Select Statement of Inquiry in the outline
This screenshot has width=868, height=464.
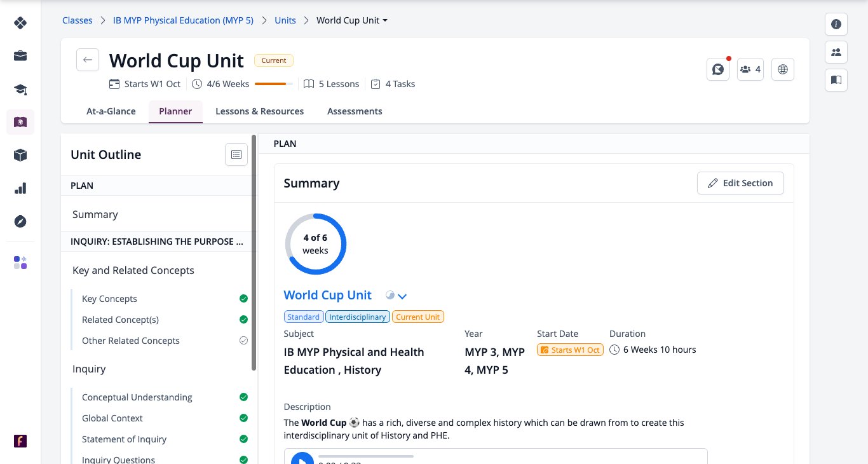pyautogui.click(x=124, y=439)
